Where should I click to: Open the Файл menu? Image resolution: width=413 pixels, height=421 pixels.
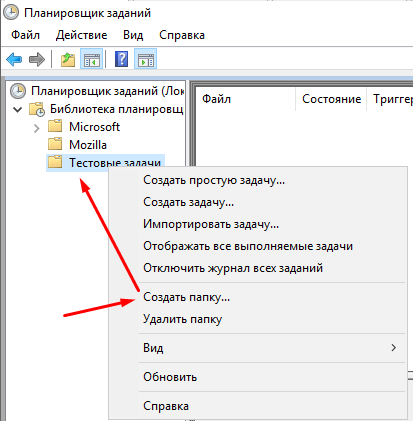coord(25,35)
